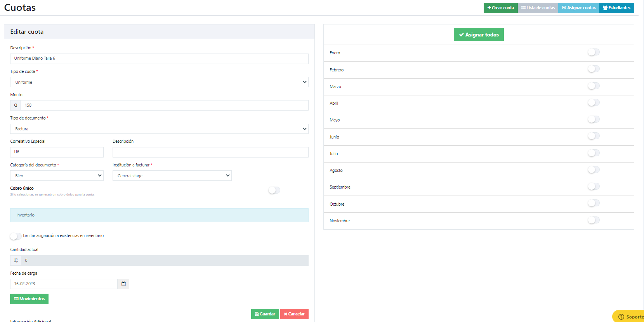Click Guardar button
Viewport: 644px width, 322px height.
click(x=265, y=314)
